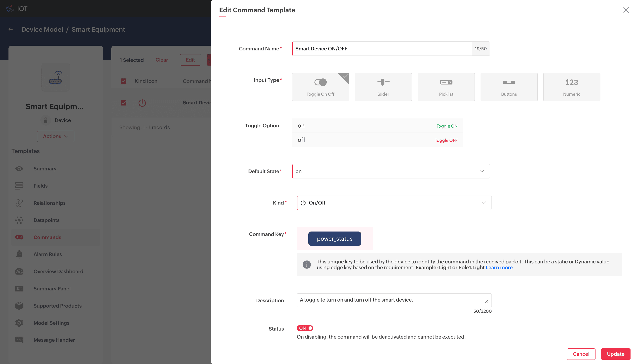Click the IOT logo icon

pos(10,9)
